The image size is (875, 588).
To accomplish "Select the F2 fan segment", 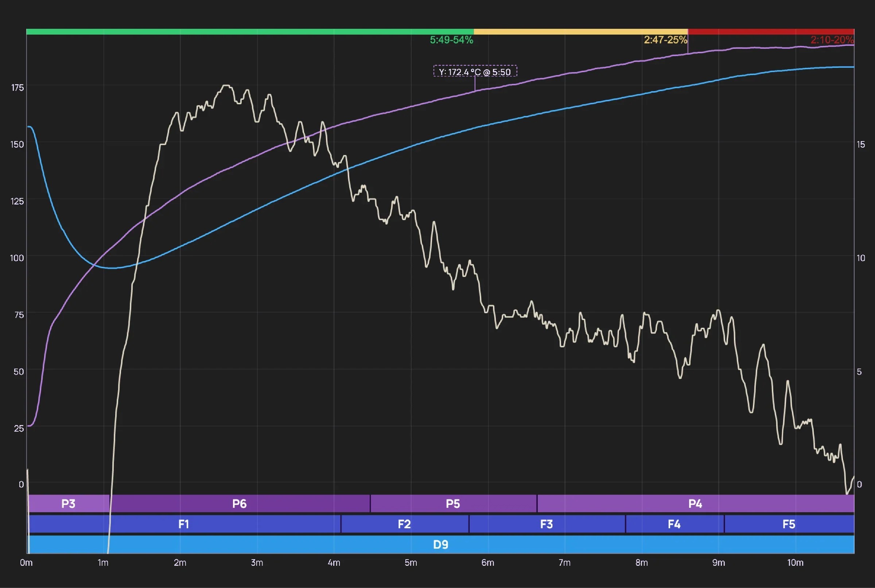I will (404, 524).
